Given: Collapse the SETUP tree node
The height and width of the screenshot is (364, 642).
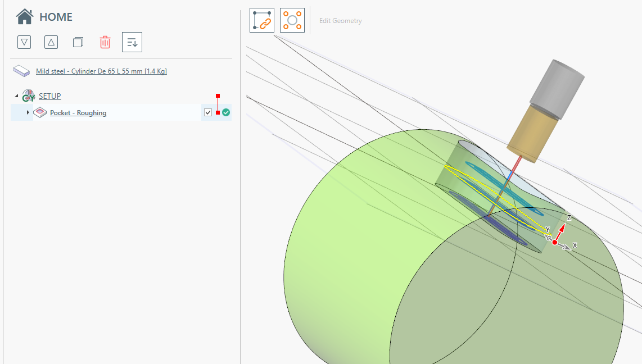Looking at the screenshot, I should 16,96.
